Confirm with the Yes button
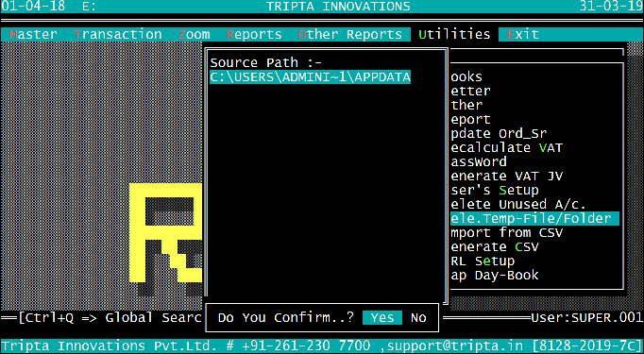Viewport: 644px width, 354px height. pos(382,318)
